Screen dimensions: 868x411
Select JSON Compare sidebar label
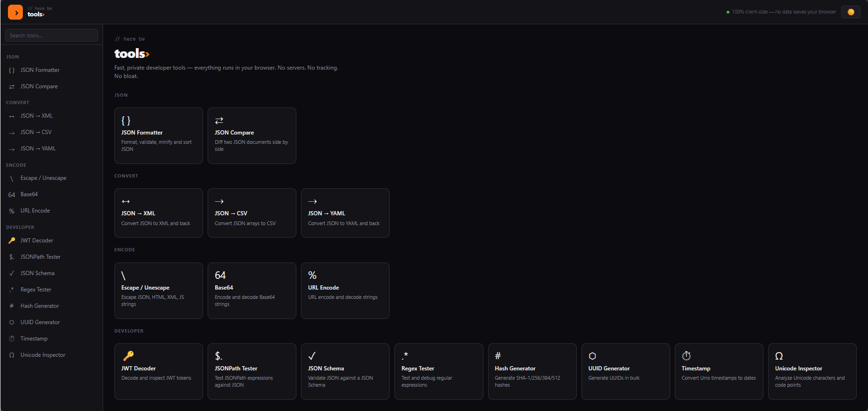pos(39,86)
